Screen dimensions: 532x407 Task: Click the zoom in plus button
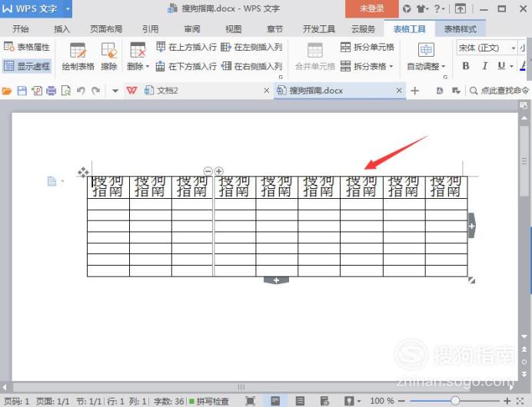(x=507, y=401)
